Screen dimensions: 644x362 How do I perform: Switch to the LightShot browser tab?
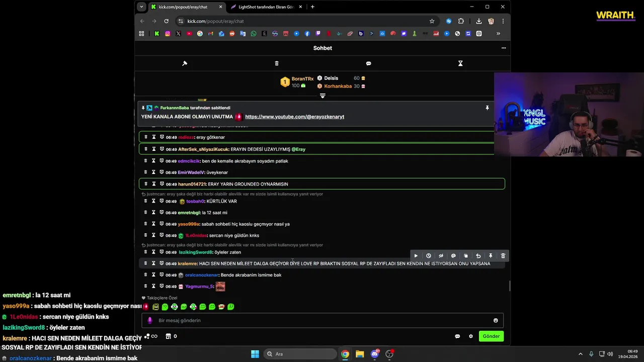click(265, 7)
